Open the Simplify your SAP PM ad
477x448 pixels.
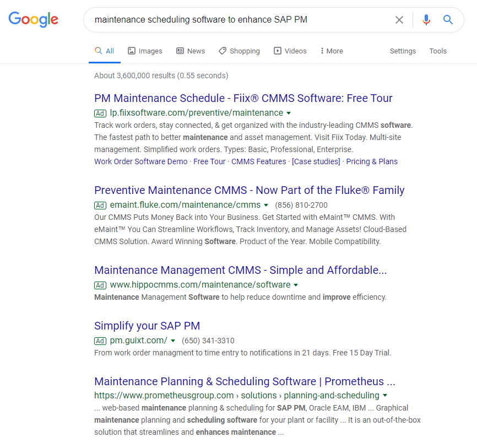[147, 326]
